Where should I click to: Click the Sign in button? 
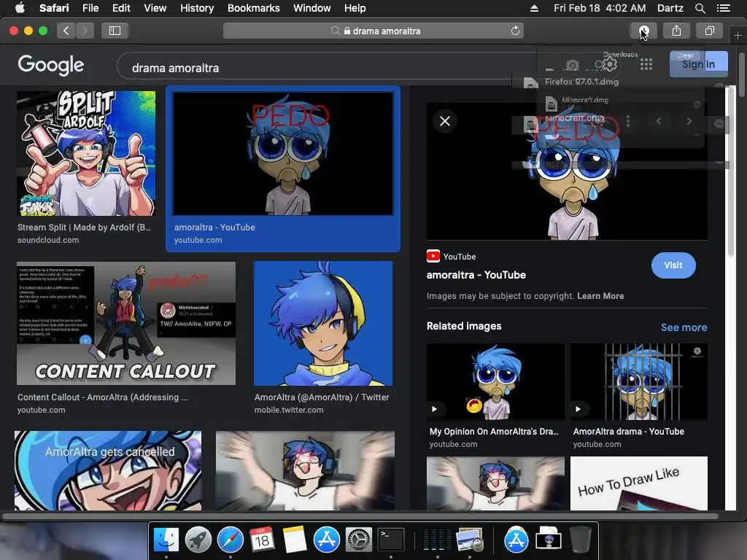click(698, 64)
